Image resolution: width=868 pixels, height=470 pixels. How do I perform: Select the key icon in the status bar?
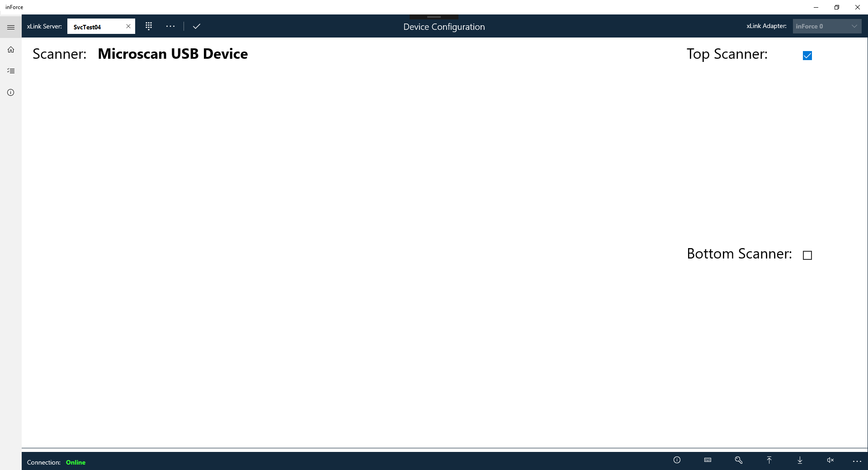click(738, 460)
